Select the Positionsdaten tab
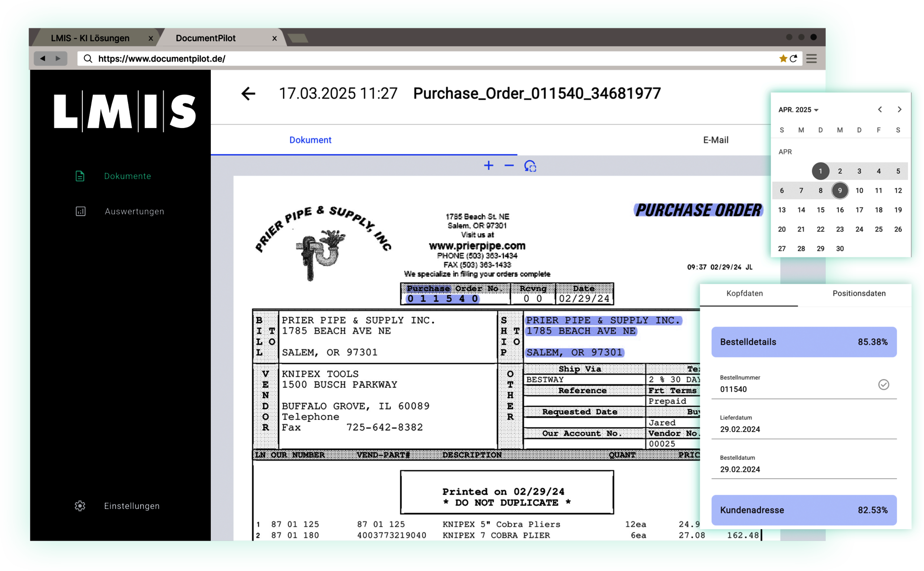The height and width of the screenshot is (571, 924). click(859, 293)
